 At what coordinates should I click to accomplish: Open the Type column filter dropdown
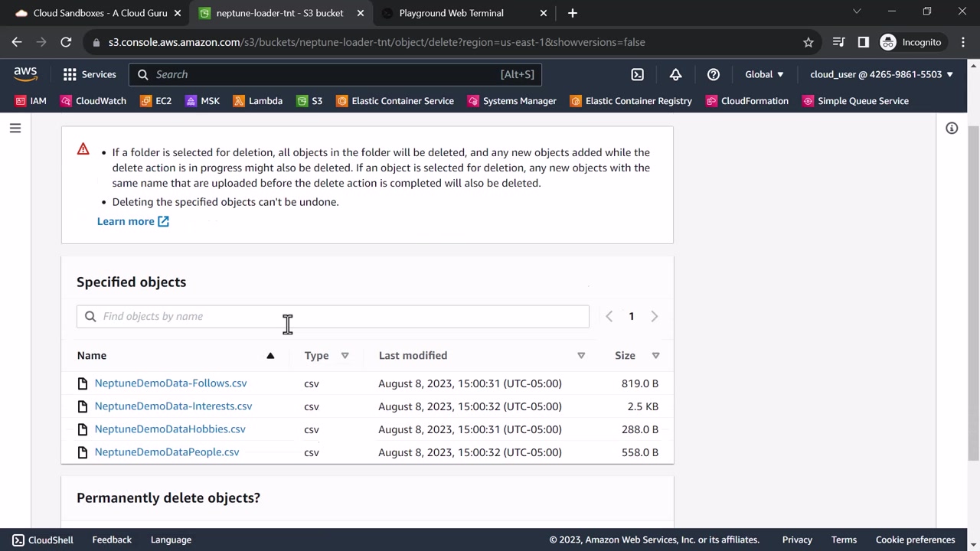345,355
